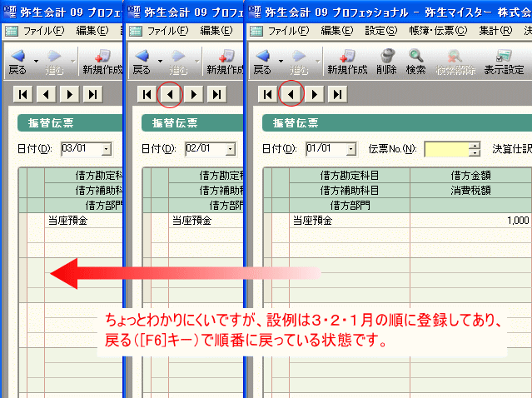This screenshot has width=532, height=398.
Task: Click the yellow 伝票No. input field
Action: 446,149
